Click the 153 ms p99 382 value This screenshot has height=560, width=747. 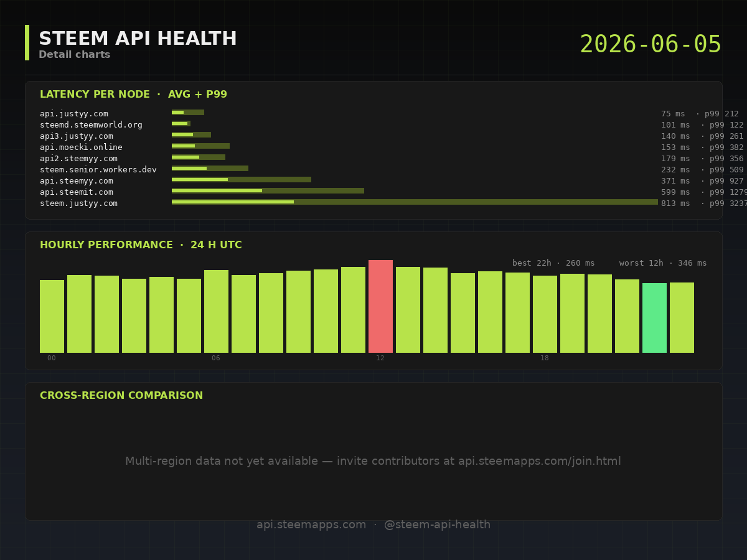[x=702, y=147]
